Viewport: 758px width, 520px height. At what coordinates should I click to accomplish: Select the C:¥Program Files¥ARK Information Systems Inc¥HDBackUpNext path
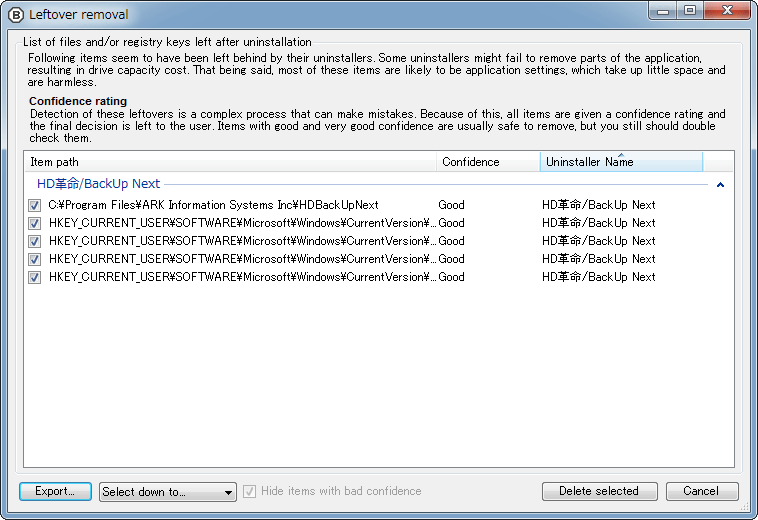pyautogui.click(x=213, y=205)
